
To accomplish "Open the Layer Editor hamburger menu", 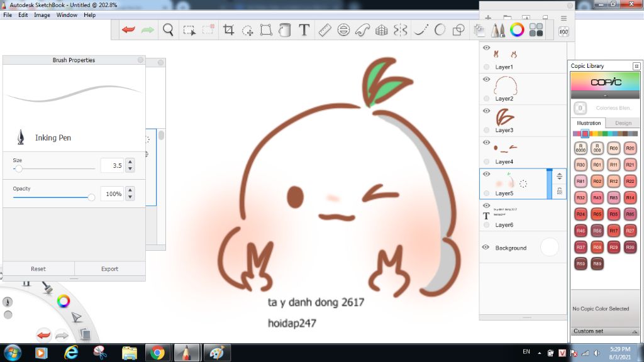I will (563, 18).
